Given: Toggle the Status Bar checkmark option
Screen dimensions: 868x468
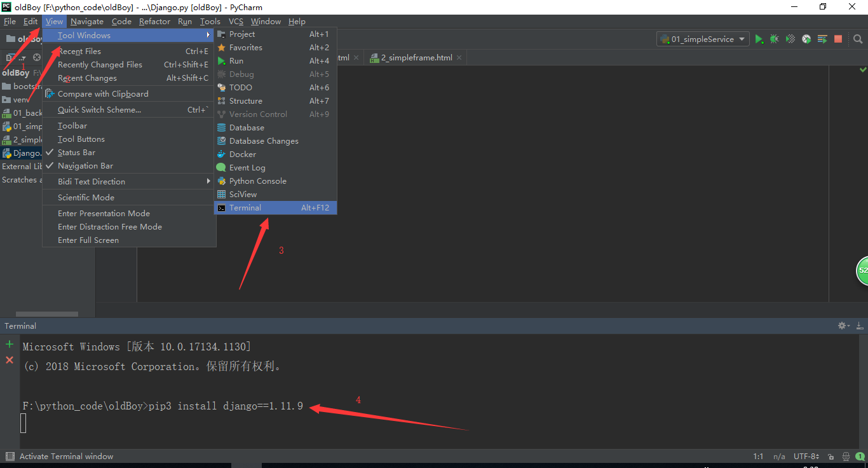Looking at the screenshot, I should (x=129, y=153).
